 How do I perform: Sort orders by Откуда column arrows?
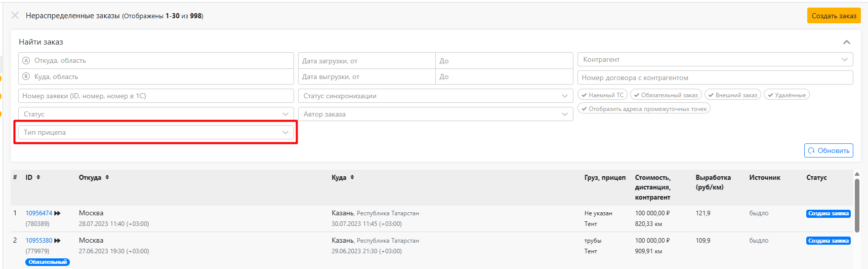[x=107, y=177]
